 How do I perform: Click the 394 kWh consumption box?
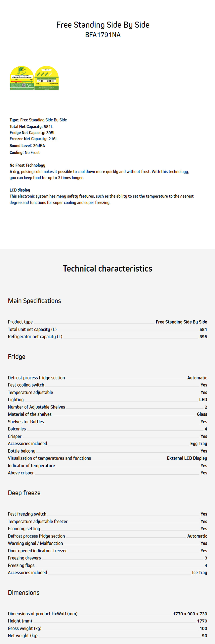pos(51,81)
